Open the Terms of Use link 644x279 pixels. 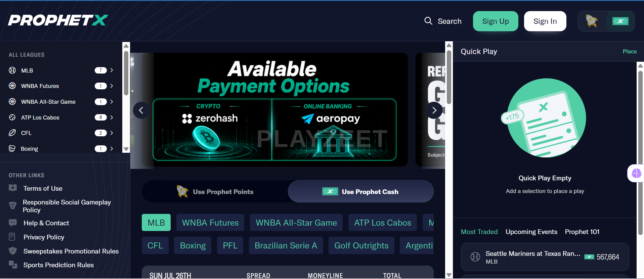click(43, 188)
